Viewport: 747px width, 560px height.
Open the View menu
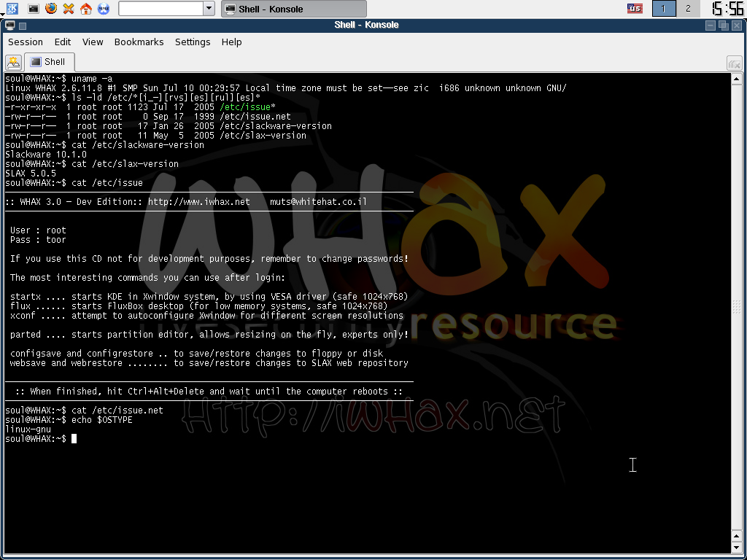[x=93, y=42]
